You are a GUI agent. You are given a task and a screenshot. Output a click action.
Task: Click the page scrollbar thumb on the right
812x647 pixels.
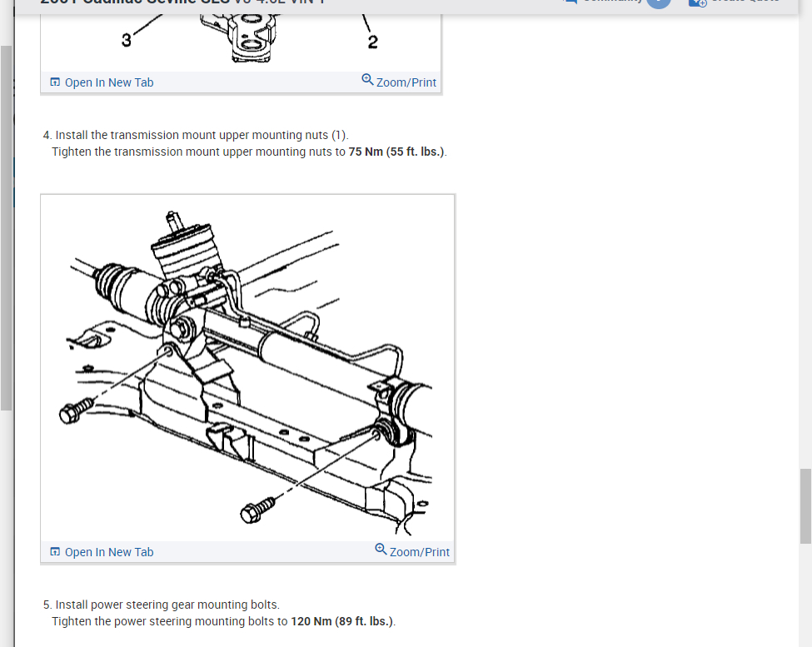pos(805,506)
